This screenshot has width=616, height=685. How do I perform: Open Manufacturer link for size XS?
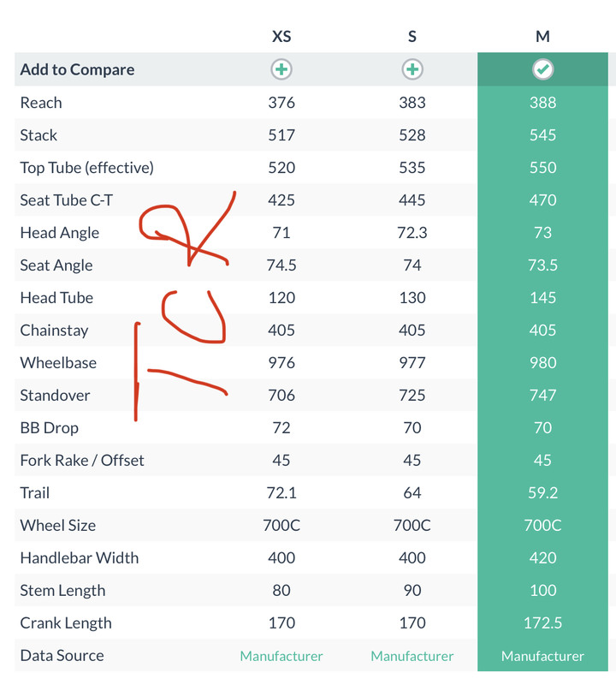pyautogui.click(x=281, y=656)
